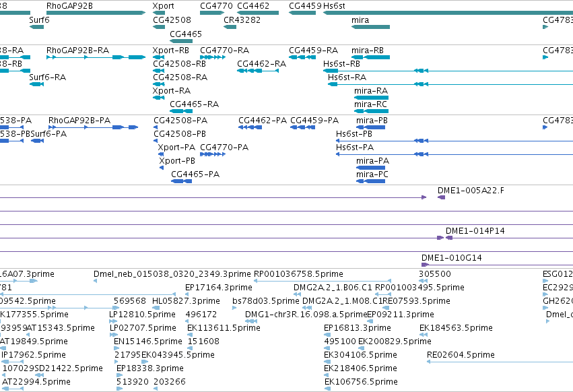The image size is (573, 392).
Task: Select the Surf6-RA transcript label
Action: coord(48,77)
